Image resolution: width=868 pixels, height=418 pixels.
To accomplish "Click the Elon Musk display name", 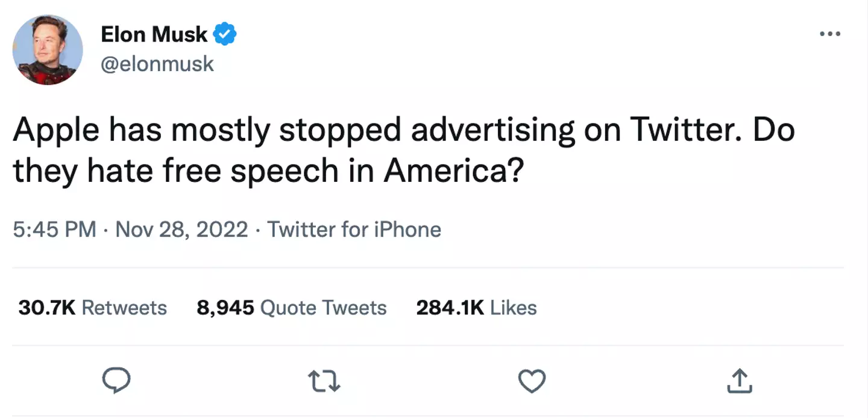I will point(154,35).
